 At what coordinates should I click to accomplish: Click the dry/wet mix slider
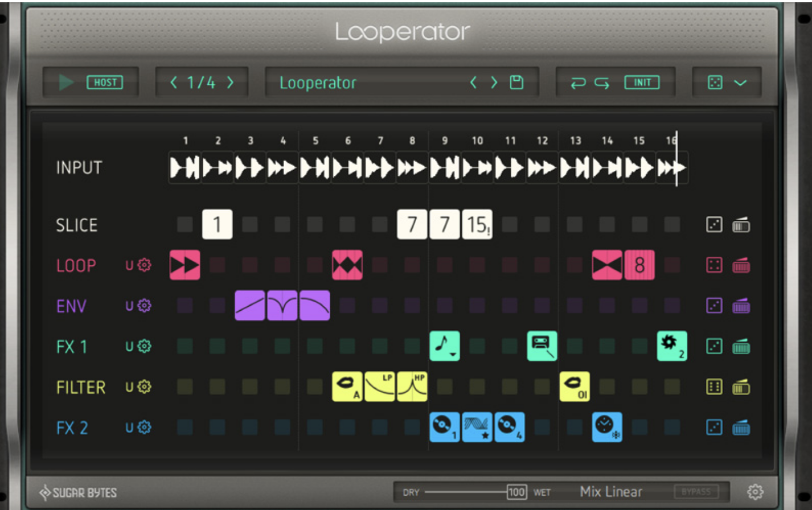pos(467,492)
